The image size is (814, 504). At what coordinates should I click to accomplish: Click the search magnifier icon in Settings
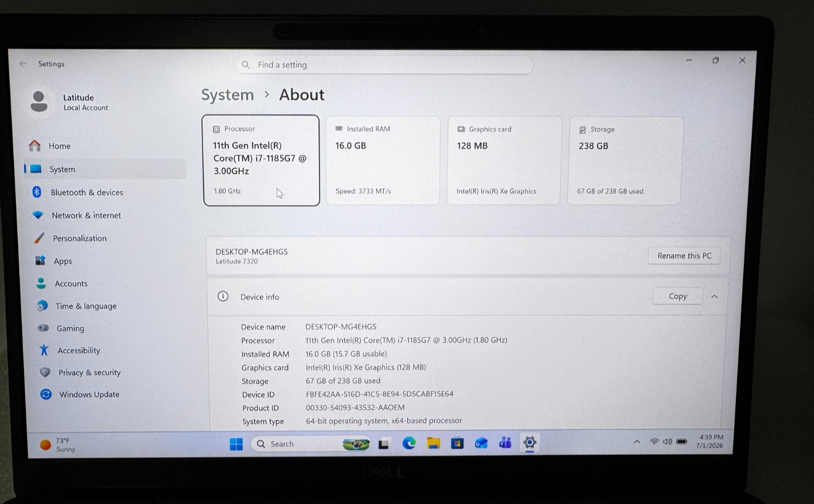pos(246,65)
